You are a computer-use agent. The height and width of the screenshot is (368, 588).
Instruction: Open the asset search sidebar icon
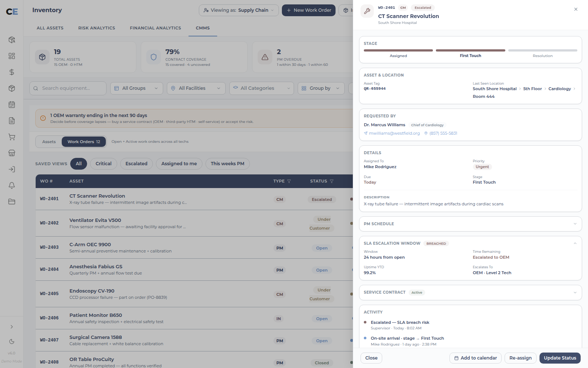[x=12, y=40]
